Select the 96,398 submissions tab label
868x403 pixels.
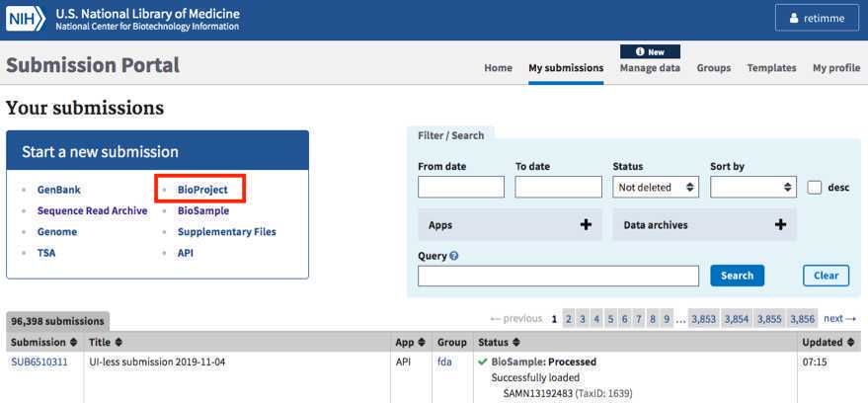click(57, 321)
